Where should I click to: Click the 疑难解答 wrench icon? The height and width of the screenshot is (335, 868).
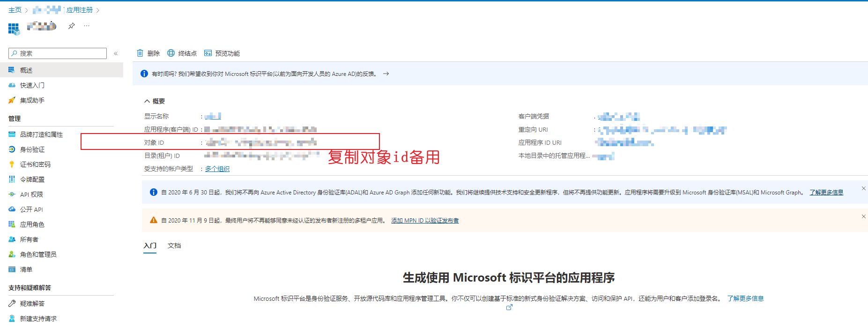[12, 304]
